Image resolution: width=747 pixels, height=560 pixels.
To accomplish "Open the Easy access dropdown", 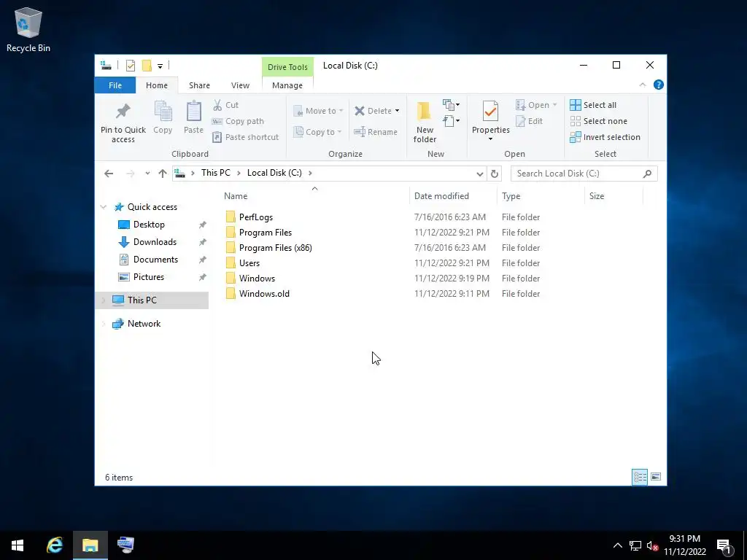I will (x=451, y=121).
